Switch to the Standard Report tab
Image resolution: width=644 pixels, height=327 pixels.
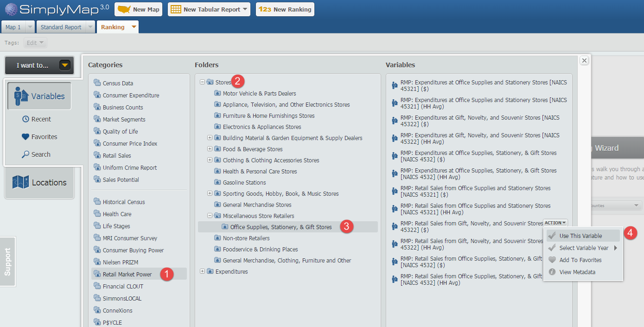[x=61, y=27]
